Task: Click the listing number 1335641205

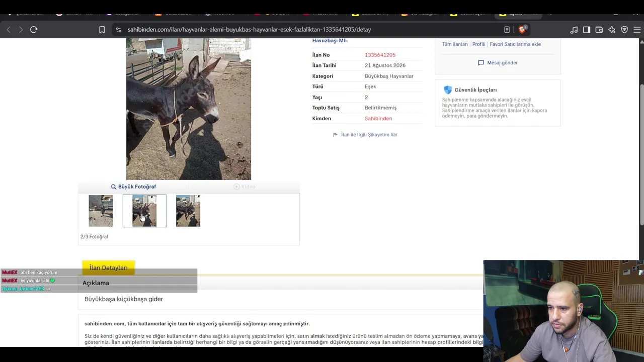Action: pyautogui.click(x=380, y=55)
